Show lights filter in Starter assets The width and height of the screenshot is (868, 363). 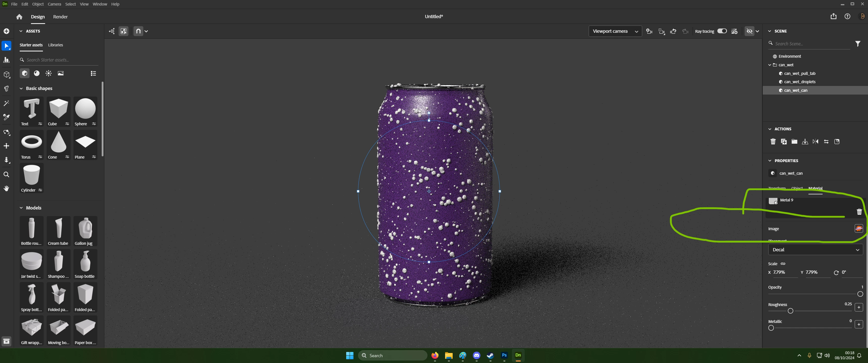[x=48, y=73]
